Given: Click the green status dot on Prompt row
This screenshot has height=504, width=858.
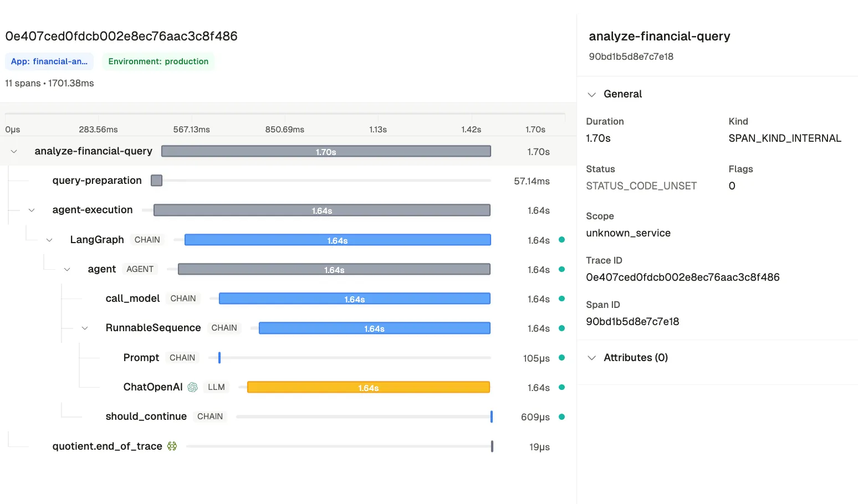Looking at the screenshot, I should [561, 358].
